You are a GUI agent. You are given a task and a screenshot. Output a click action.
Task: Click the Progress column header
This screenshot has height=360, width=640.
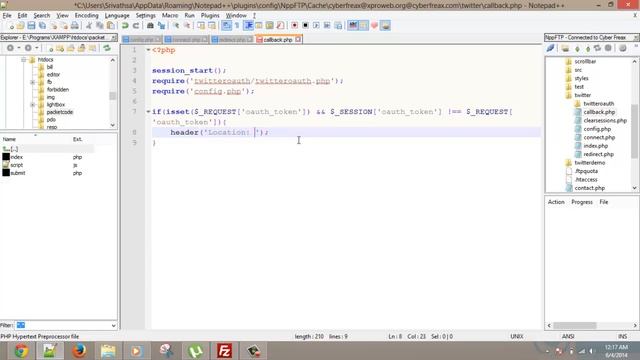click(x=582, y=202)
